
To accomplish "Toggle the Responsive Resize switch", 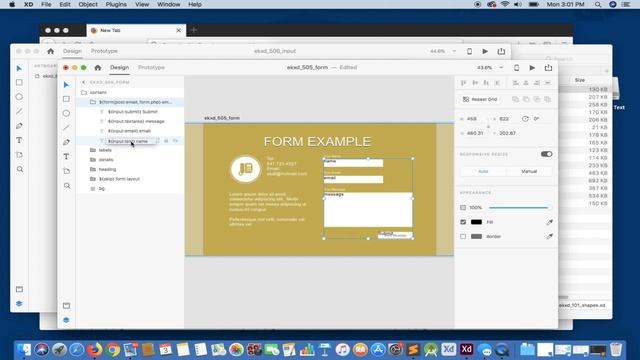I will (x=547, y=154).
